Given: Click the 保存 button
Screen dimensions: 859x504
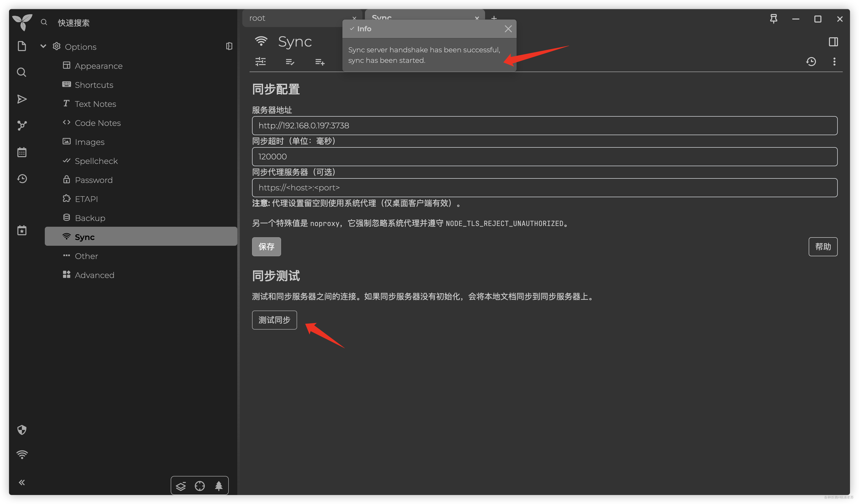Looking at the screenshot, I should [266, 246].
